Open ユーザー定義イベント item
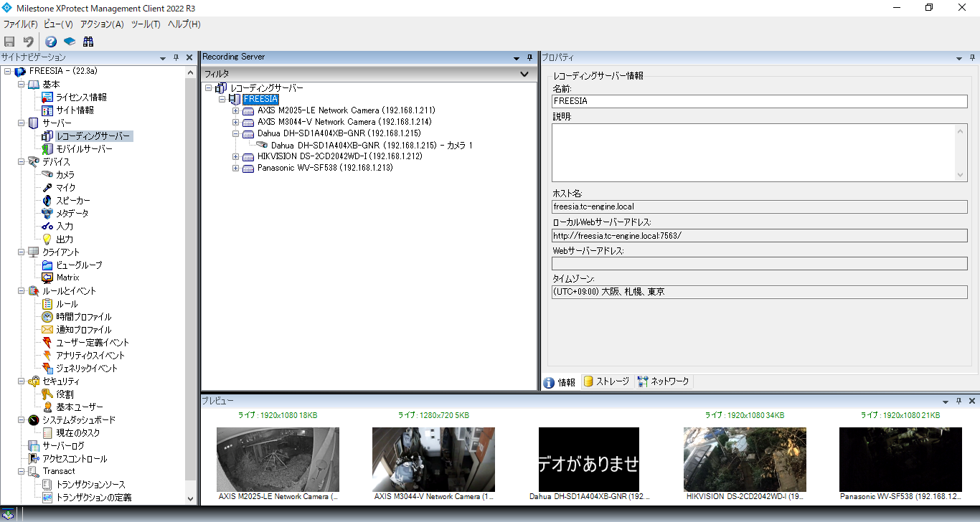980x522 pixels. pyautogui.click(x=93, y=343)
